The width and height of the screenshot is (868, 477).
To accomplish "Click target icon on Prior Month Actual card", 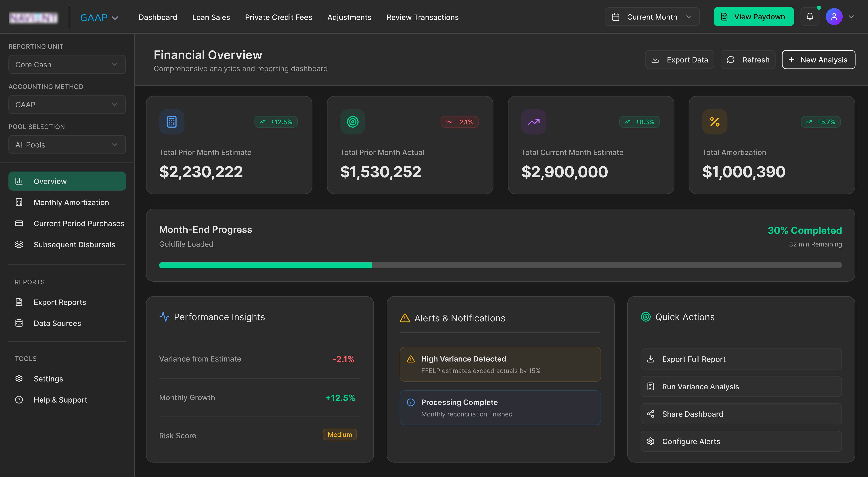I will pyautogui.click(x=352, y=122).
